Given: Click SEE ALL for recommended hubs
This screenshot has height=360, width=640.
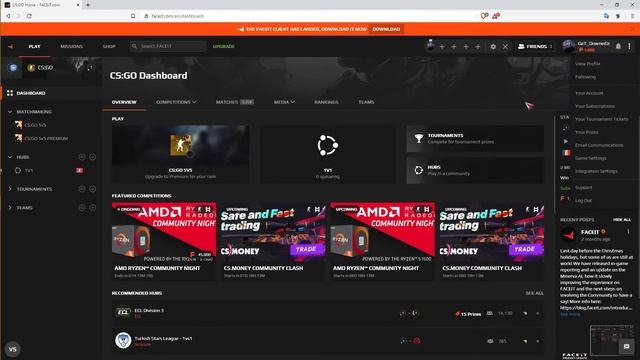Looking at the screenshot, I should click(x=534, y=293).
